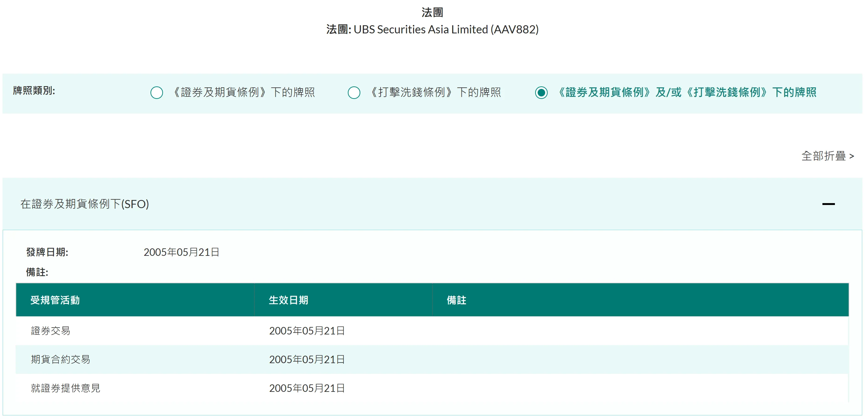868x419 pixels.
Task: Click the 發牌日期 label
Action: [x=47, y=252]
